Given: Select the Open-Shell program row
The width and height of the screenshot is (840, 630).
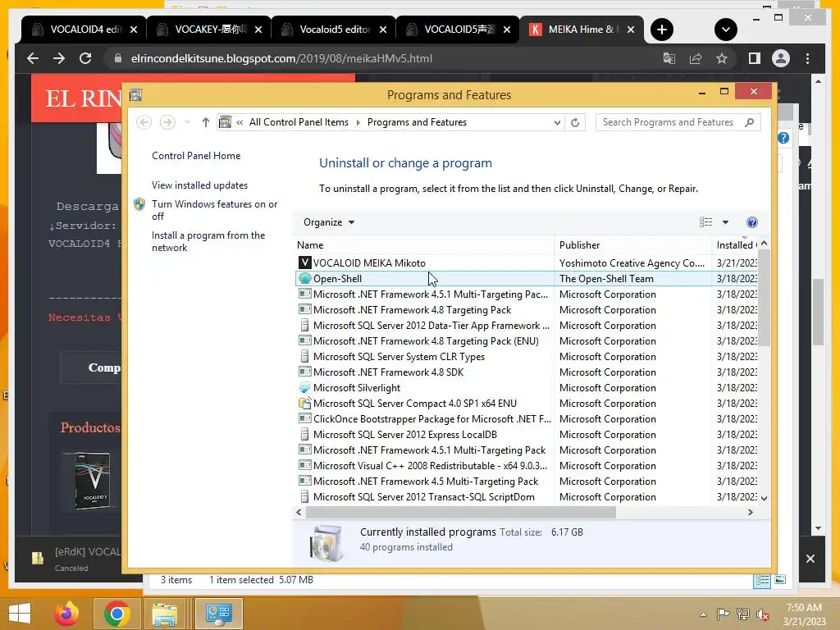Looking at the screenshot, I should 527,279.
